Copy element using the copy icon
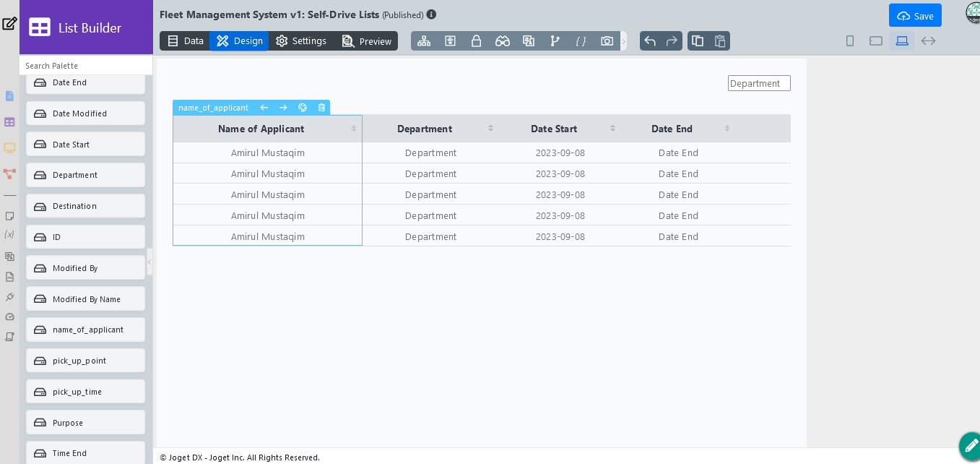The image size is (980, 464). pos(698,41)
